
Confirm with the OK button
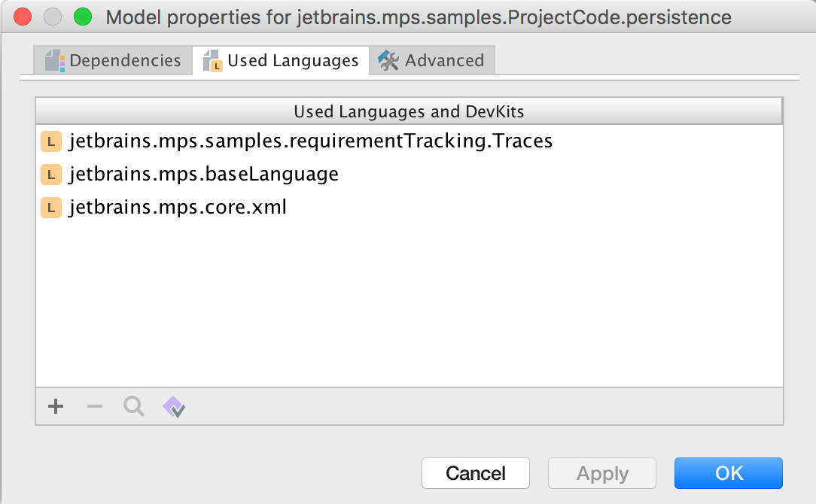729,473
